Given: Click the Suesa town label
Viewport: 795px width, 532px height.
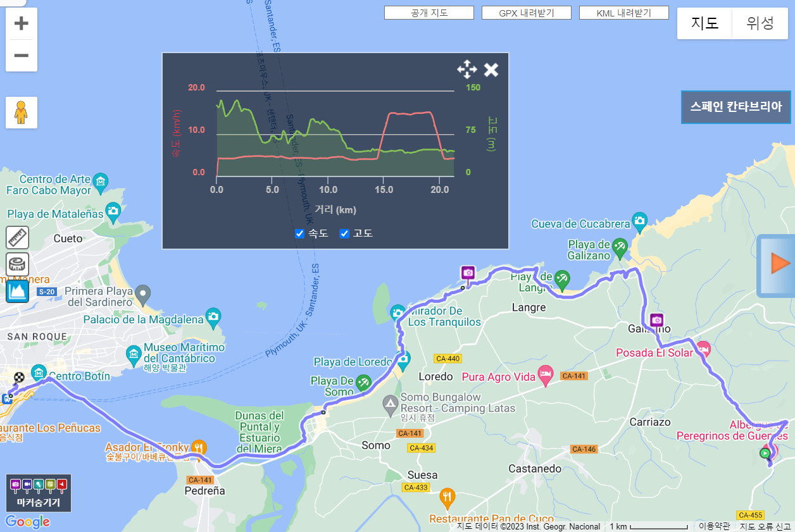Looking at the screenshot, I should [422, 474].
